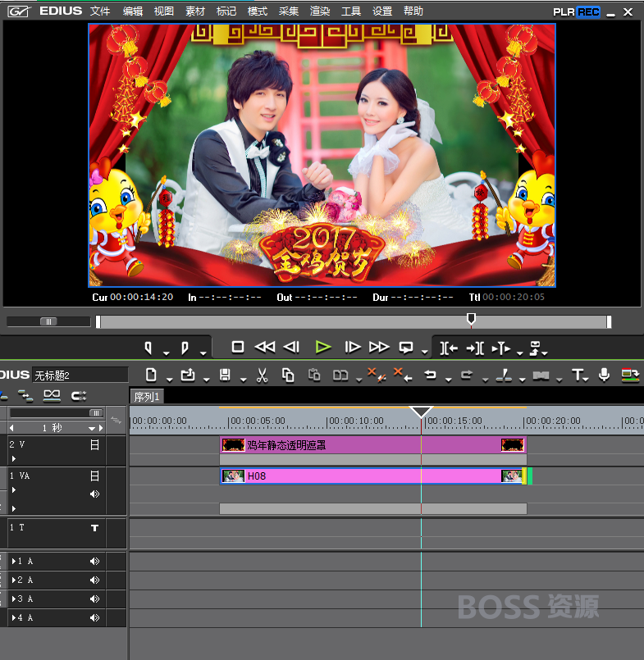Cut the selection with the scissors icon
Screen dimensions: 644x660
click(262, 375)
